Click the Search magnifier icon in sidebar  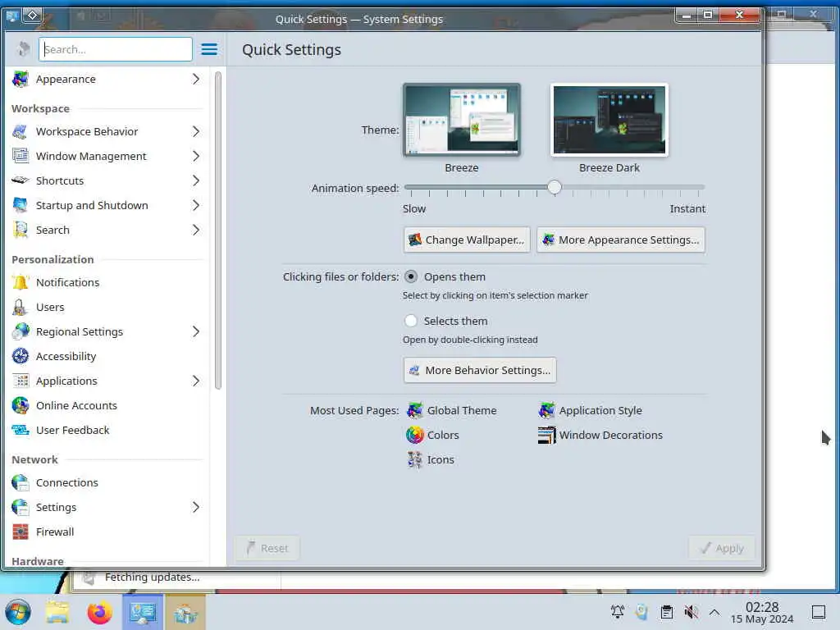[x=21, y=230]
